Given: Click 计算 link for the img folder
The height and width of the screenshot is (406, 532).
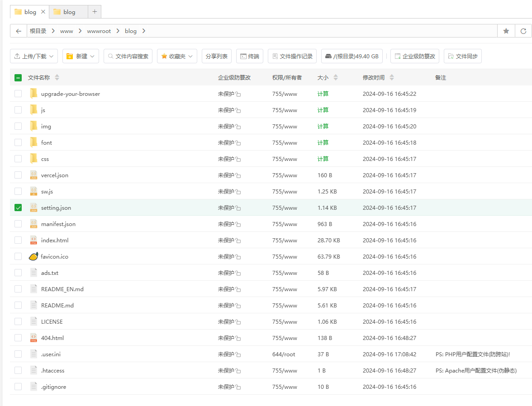Looking at the screenshot, I should [x=323, y=127].
